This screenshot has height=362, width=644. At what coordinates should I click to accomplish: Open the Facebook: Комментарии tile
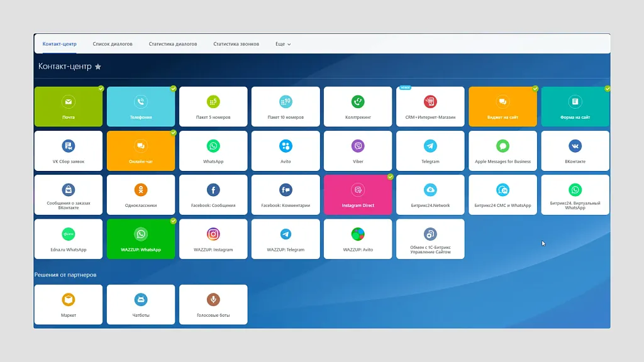(x=286, y=195)
